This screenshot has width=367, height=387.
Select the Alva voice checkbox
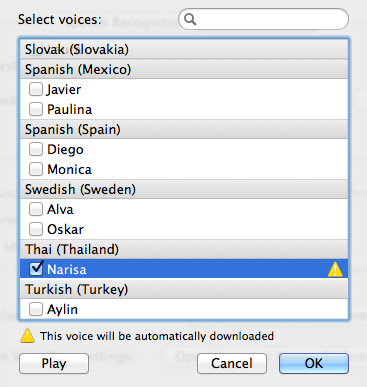coord(36,209)
